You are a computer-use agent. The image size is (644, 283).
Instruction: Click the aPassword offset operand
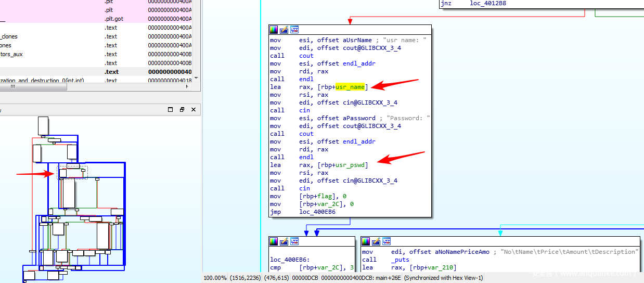tap(359, 118)
